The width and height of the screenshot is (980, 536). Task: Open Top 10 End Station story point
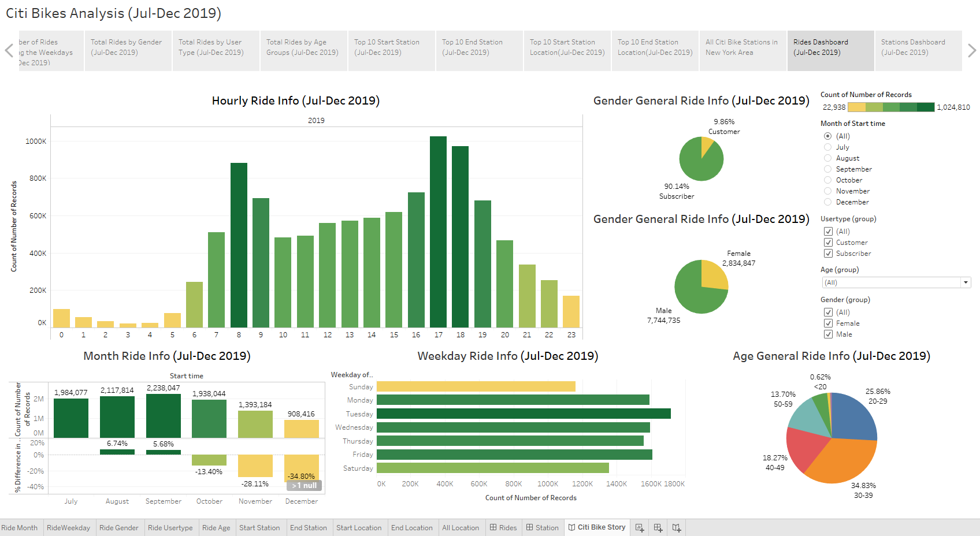480,51
